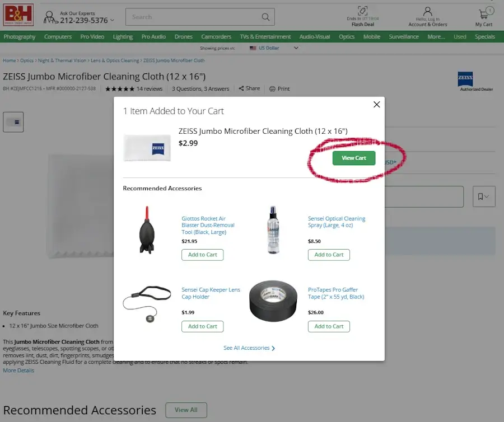Click the ZEISS cloth image in popup
The height and width of the screenshot is (422, 504).
click(x=147, y=148)
